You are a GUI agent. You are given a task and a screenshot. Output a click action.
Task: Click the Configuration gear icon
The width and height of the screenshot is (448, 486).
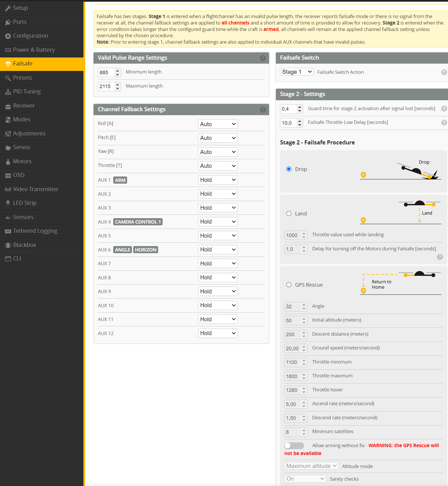(x=8, y=36)
